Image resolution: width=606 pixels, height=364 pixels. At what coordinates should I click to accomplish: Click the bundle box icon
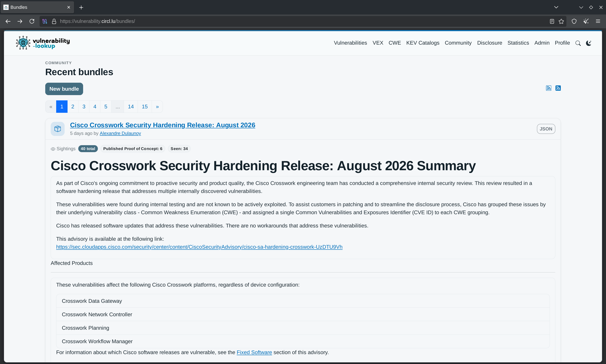pyautogui.click(x=58, y=129)
